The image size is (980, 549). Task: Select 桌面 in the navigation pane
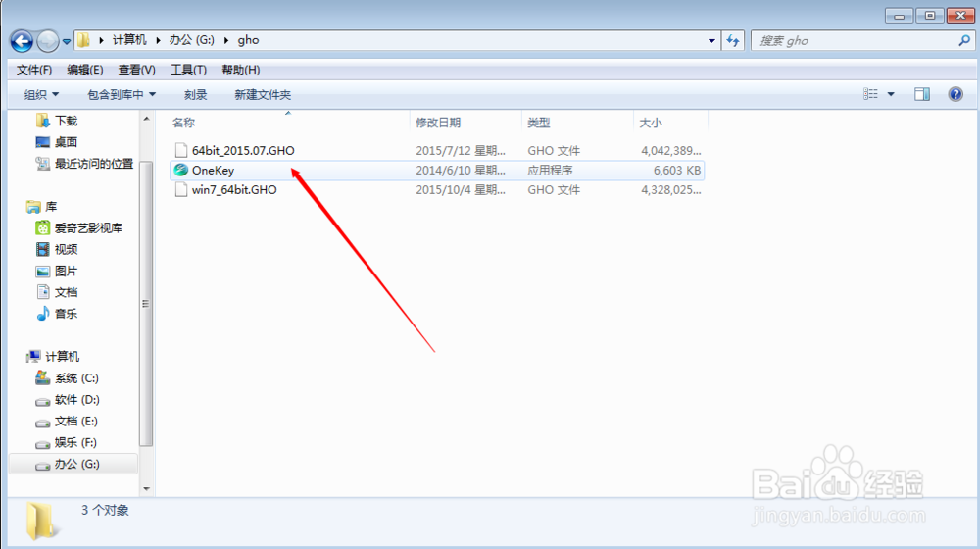point(67,142)
